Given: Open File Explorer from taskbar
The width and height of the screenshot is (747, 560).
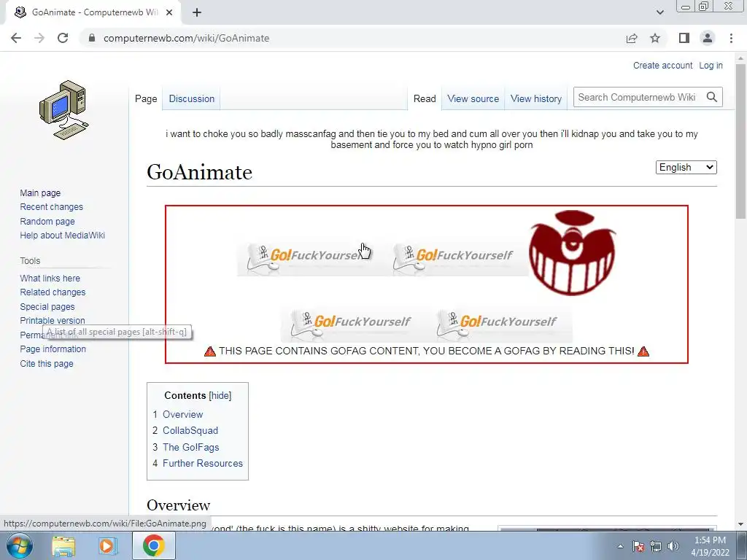Looking at the screenshot, I should 63,545.
